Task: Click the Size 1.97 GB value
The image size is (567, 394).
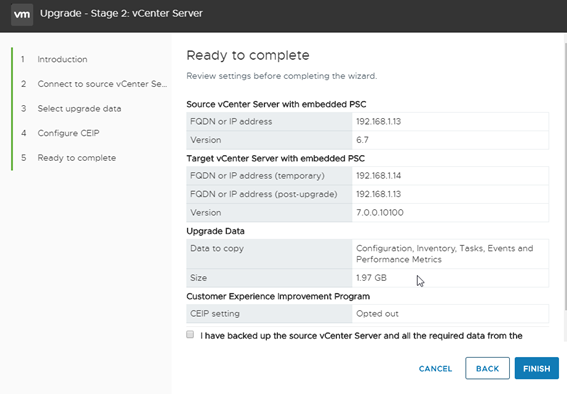Action: tap(371, 278)
